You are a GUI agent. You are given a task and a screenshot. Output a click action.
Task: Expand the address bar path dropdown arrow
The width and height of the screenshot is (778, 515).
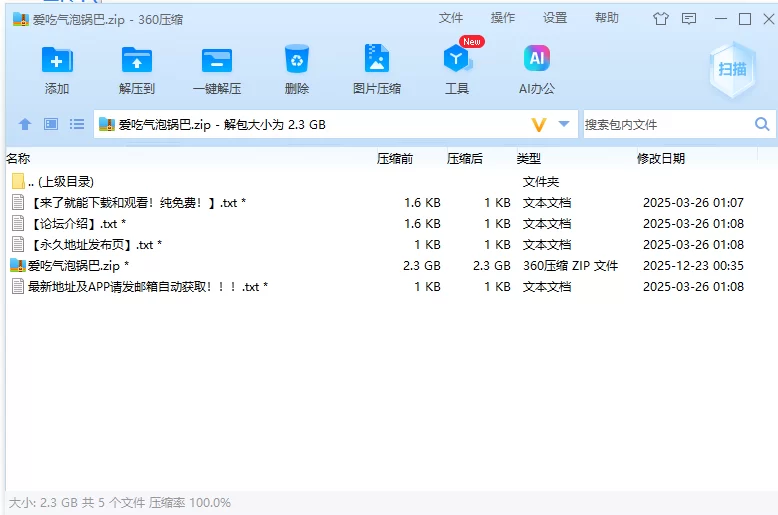pos(564,125)
